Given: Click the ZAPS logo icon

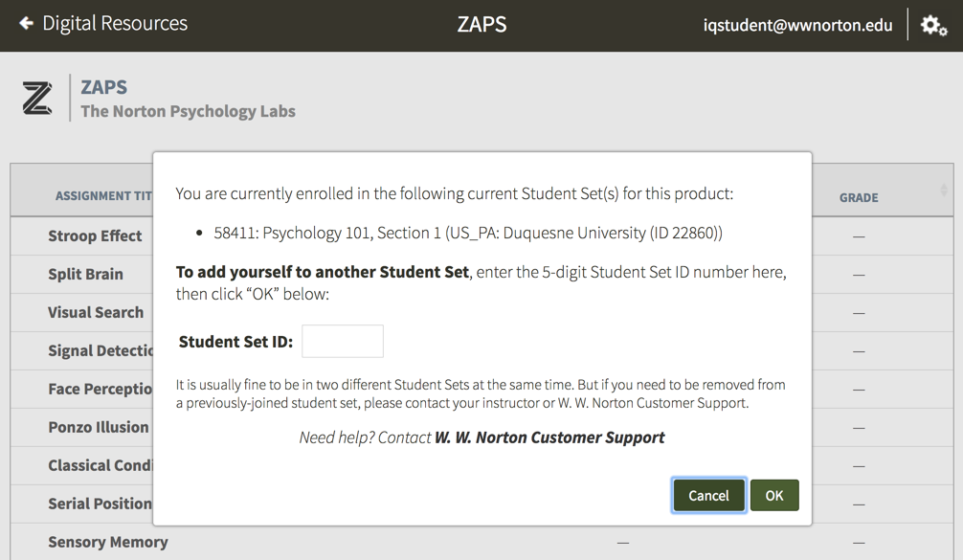Looking at the screenshot, I should pyautogui.click(x=37, y=99).
